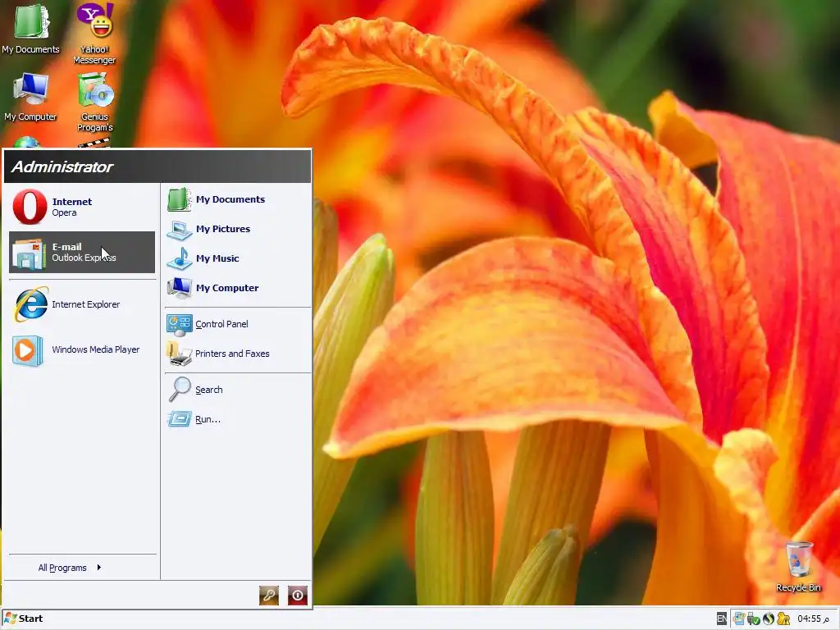Open My Documents desktop icon

[x=30, y=29]
